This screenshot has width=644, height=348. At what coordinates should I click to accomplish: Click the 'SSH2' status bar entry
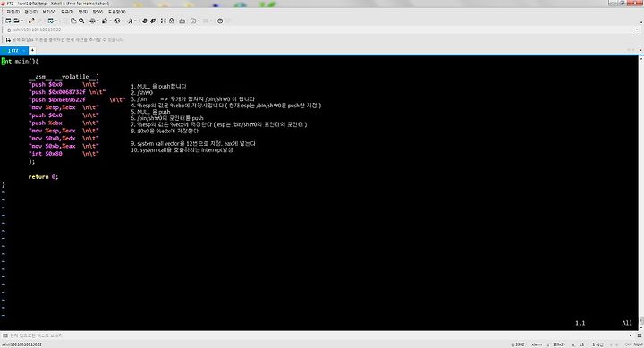[518, 344]
